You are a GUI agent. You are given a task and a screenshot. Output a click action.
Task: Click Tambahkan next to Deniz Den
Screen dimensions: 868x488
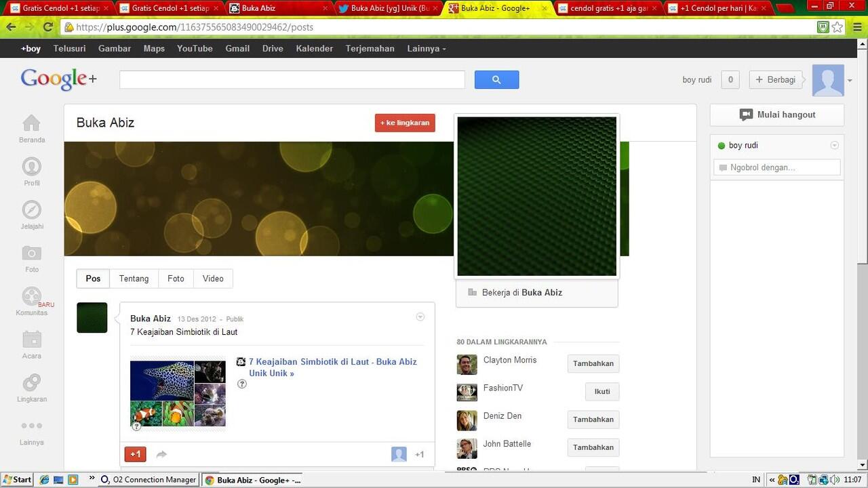tap(593, 420)
